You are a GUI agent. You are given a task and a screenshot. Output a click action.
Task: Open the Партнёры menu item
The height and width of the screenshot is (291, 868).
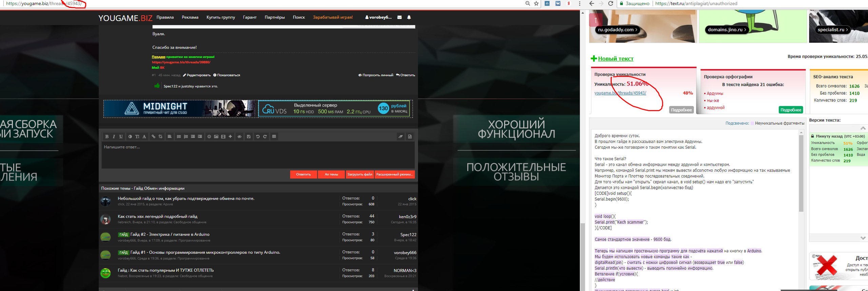(x=275, y=17)
